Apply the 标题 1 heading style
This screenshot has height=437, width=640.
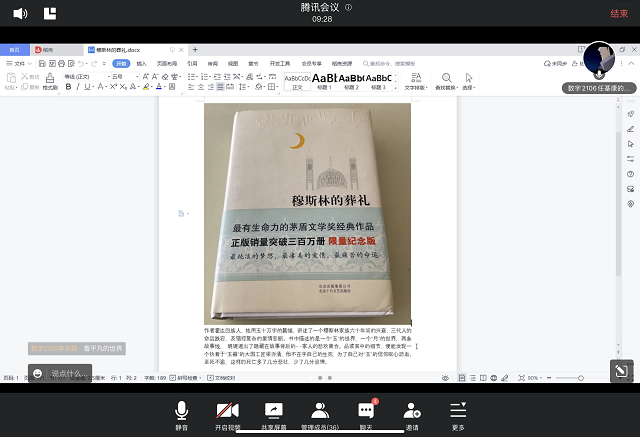(324, 82)
